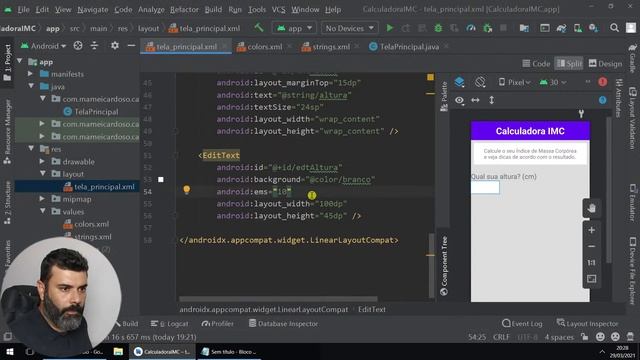
Task: Open the Profiler tool window
Action: (218, 324)
